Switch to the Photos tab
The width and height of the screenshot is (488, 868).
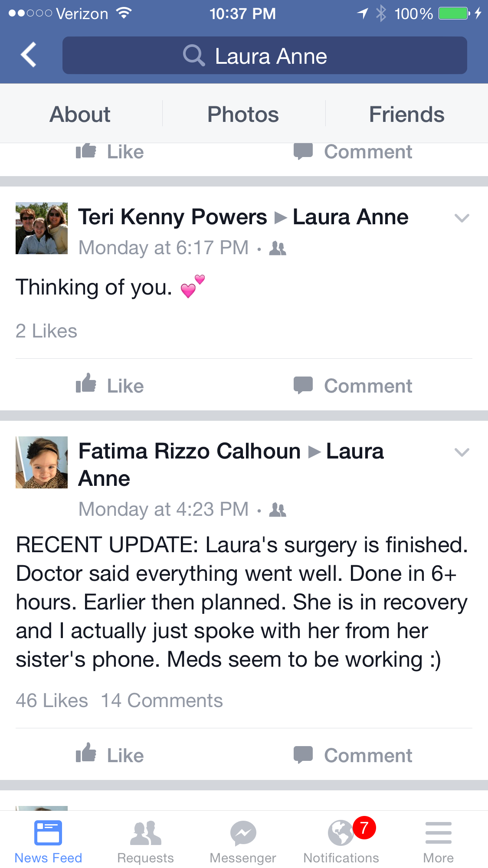[x=243, y=115]
